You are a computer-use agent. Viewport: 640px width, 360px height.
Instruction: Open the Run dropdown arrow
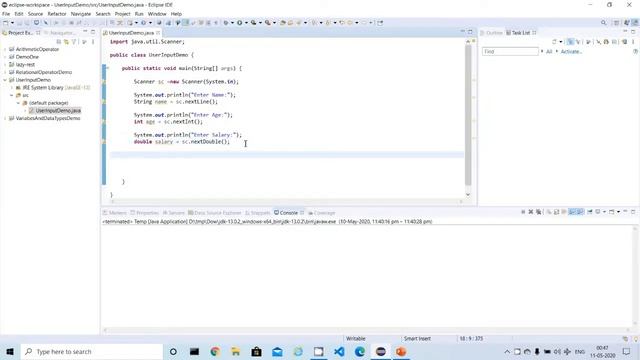246,23
